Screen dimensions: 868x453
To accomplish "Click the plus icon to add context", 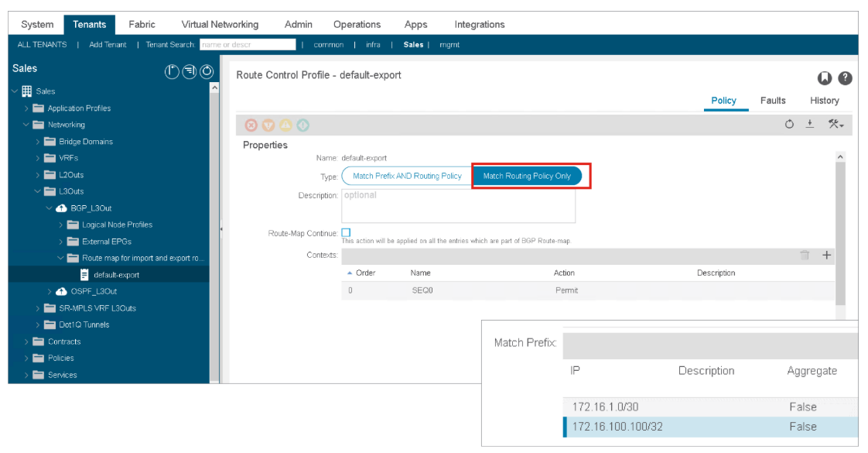I will click(826, 256).
